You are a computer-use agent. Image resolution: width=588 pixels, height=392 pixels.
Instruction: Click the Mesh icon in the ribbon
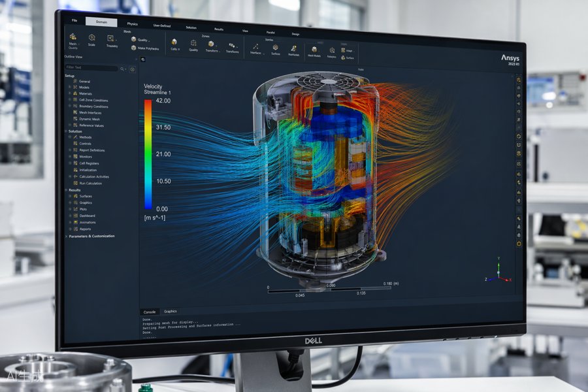coord(73,37)
